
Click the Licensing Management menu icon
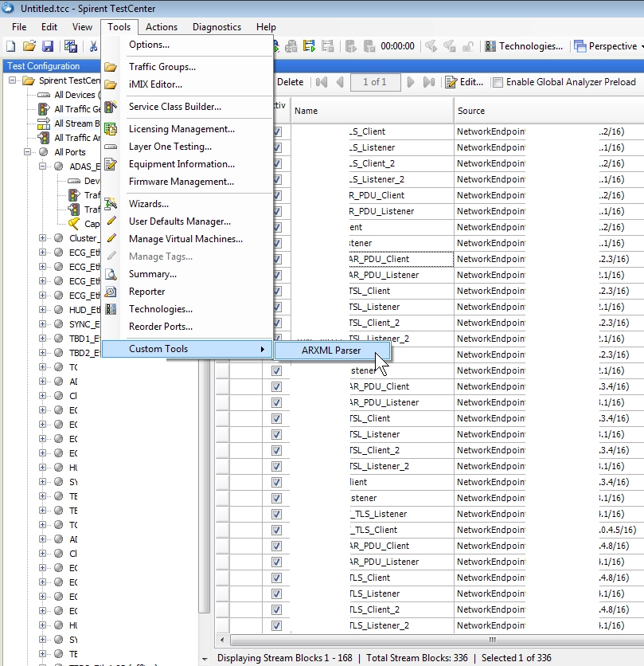[111, 129]
